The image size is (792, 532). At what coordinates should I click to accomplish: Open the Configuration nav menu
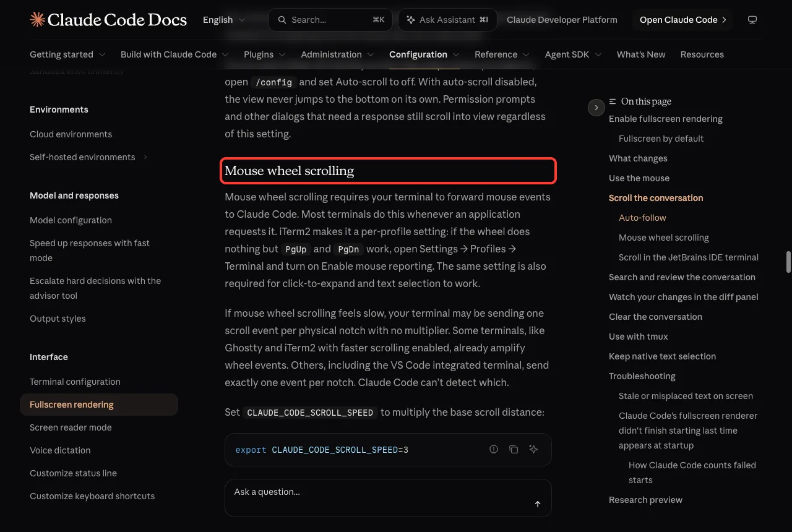pos(424,54)
